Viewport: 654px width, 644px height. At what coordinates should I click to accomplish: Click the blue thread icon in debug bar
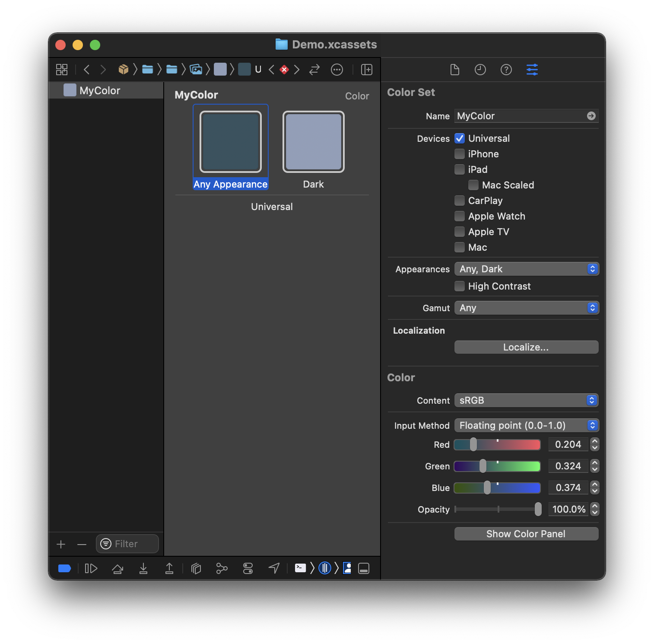pos(325,568)
